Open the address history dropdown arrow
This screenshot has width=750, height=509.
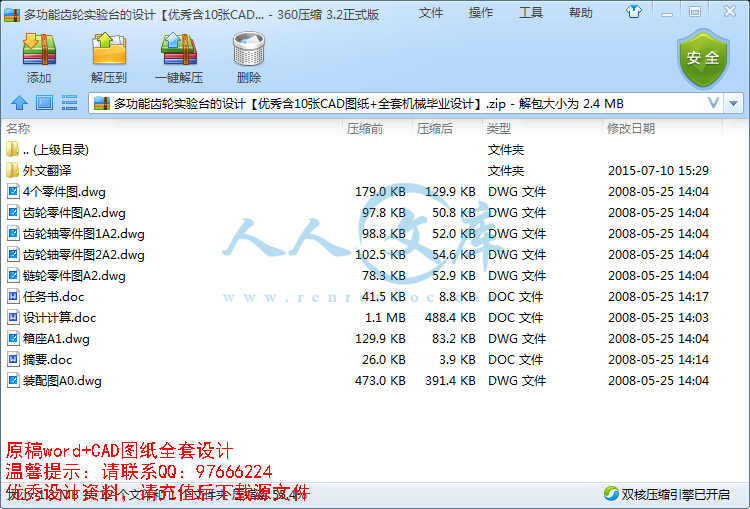[733, 103]
